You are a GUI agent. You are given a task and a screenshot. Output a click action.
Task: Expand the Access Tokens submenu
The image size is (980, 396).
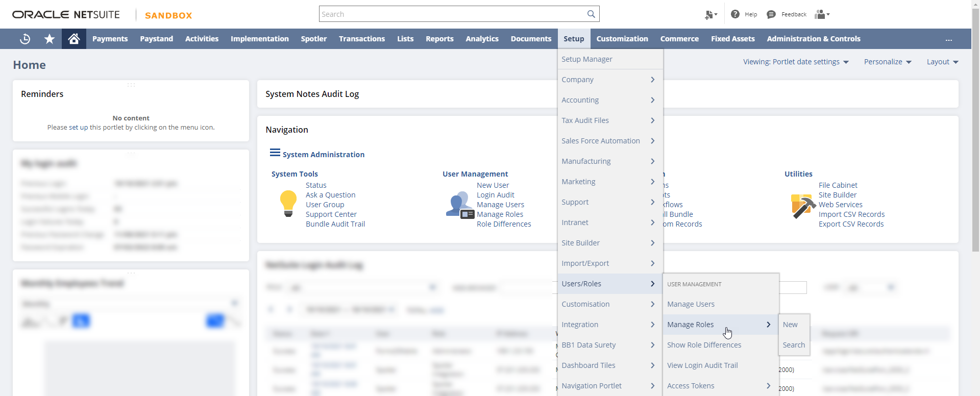point(721,386)
